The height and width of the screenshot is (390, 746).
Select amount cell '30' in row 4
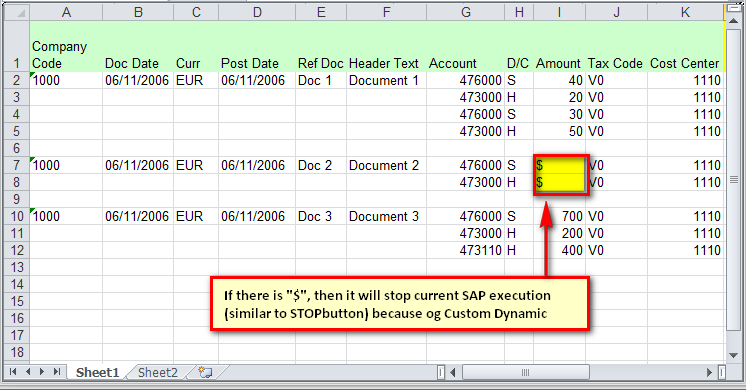pyautogui.click(x=560, y=114)
